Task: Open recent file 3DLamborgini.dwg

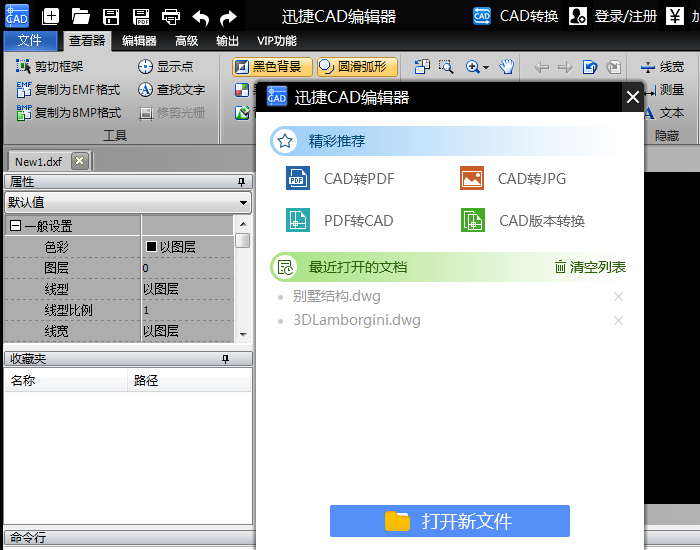Action: tap(357, 320)
